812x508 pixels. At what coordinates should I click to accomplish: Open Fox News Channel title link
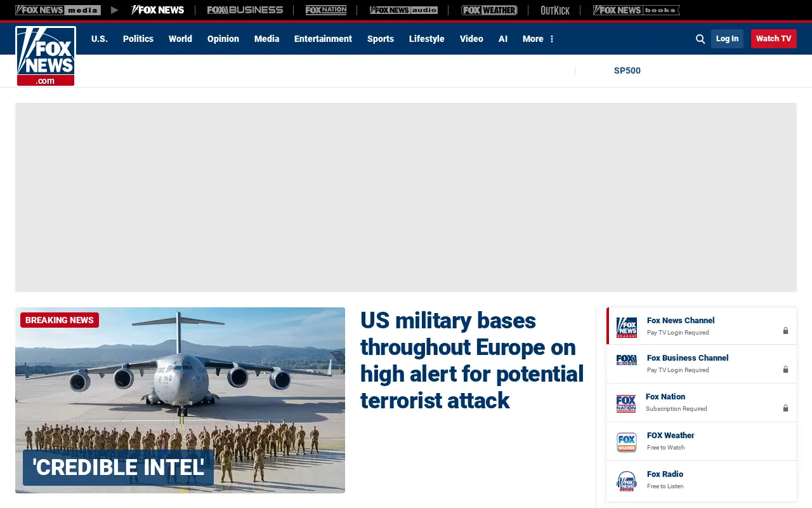coord(681,321)
